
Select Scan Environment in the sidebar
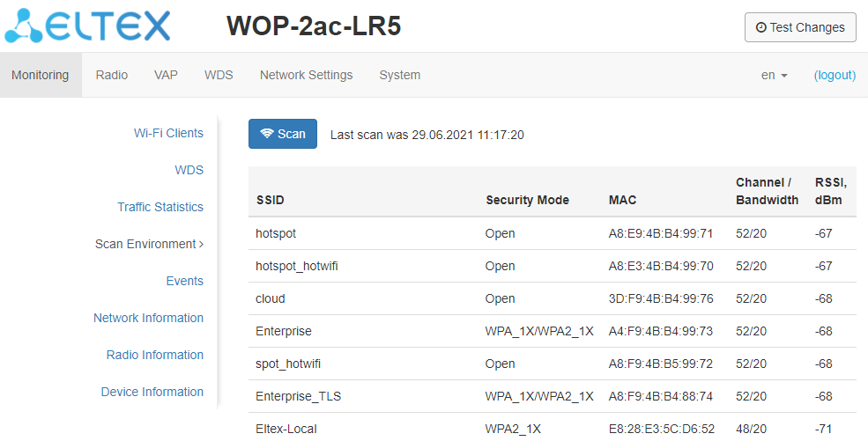(x=148, y=244)
